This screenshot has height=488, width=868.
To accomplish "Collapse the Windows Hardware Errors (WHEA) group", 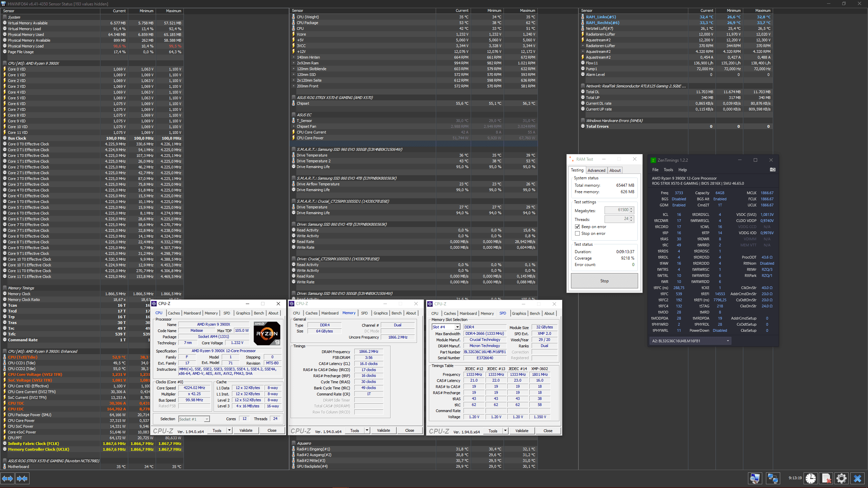I will 583,121.
